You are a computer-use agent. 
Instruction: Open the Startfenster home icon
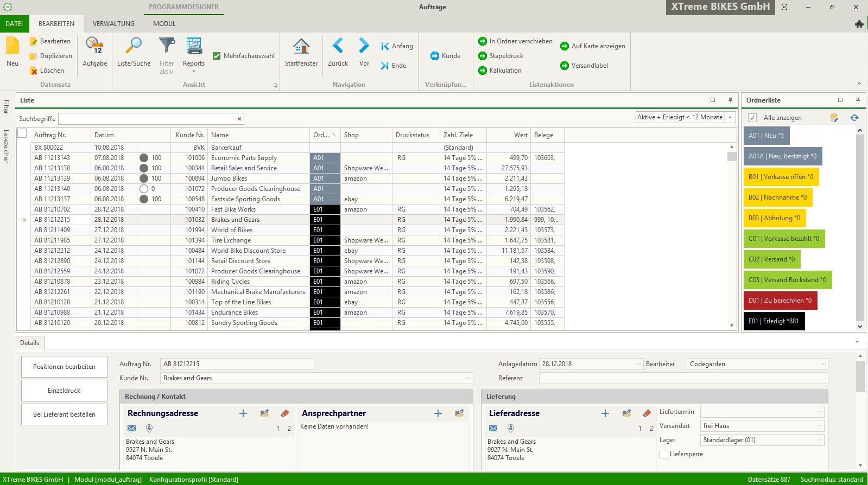[x=301, y=47]
